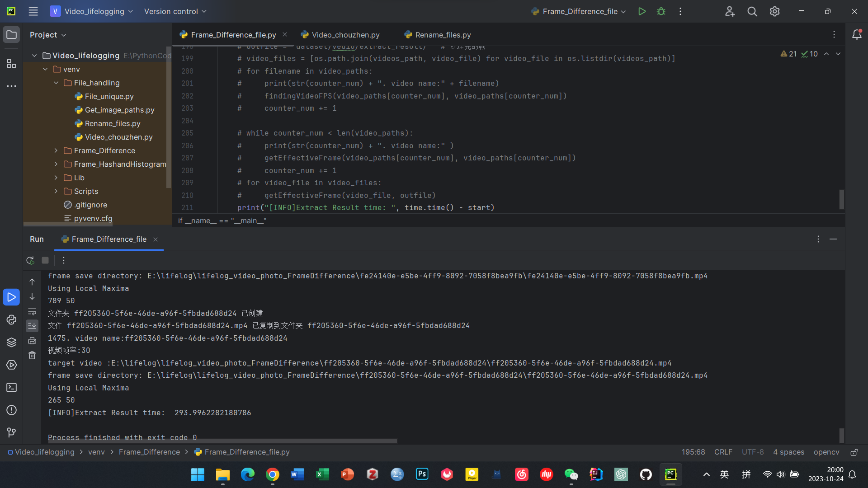
Task: Open IDE settings gear
Action: click(x=774, y=11)
